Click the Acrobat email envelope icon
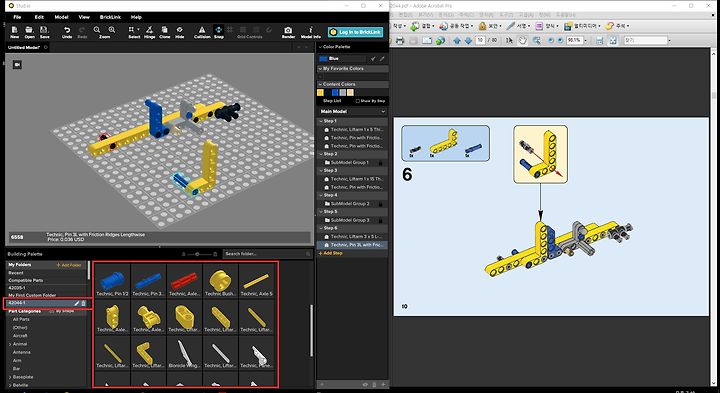 coord(427,40)
